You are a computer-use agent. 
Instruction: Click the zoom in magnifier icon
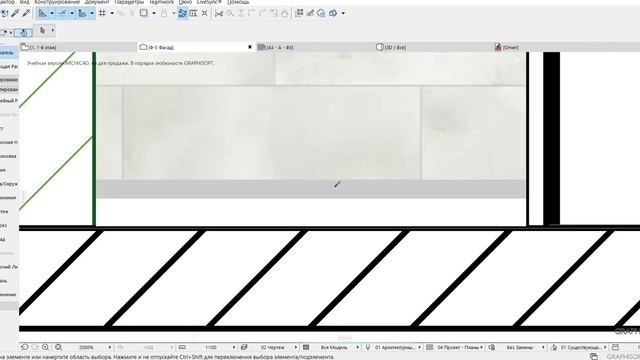45,347
